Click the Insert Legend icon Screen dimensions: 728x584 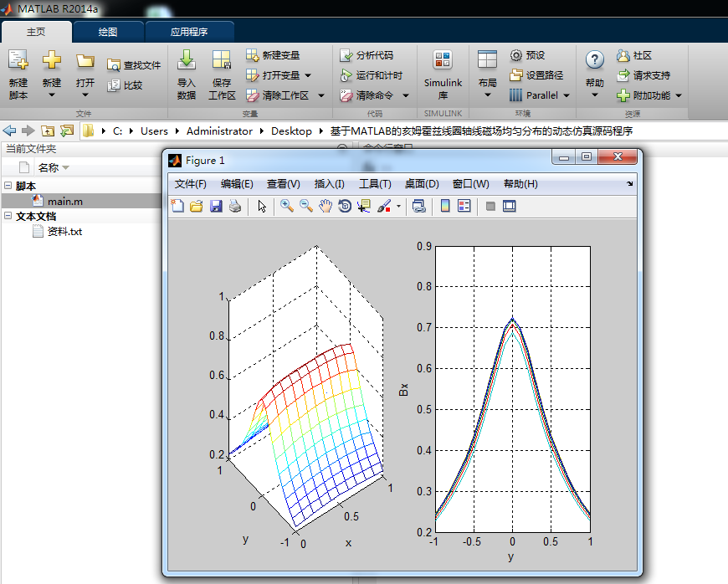tap(464, 206)
